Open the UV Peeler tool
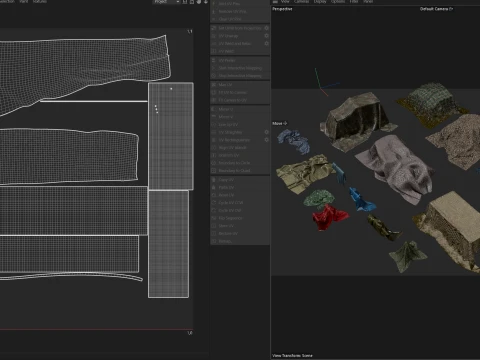 (227, 60)
